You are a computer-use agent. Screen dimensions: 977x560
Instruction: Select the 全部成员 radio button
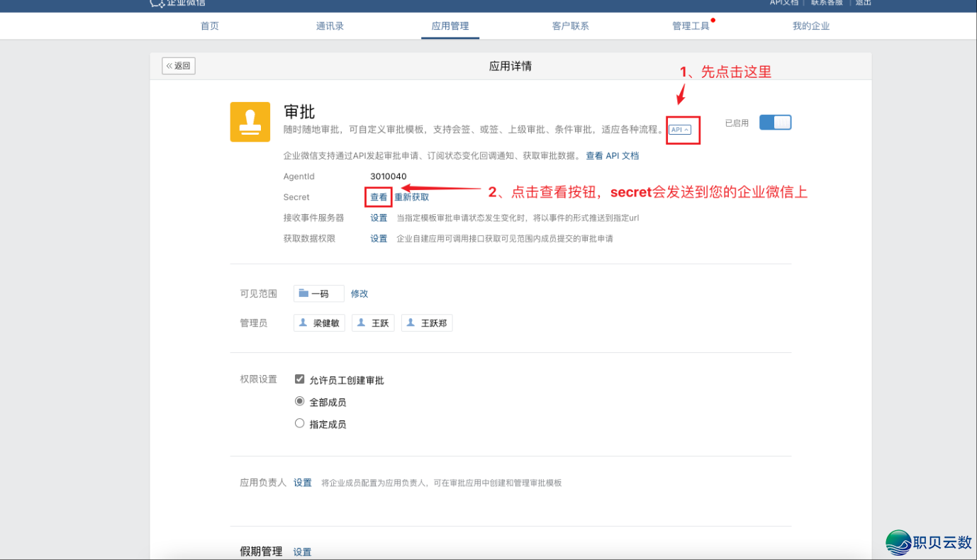300,401
